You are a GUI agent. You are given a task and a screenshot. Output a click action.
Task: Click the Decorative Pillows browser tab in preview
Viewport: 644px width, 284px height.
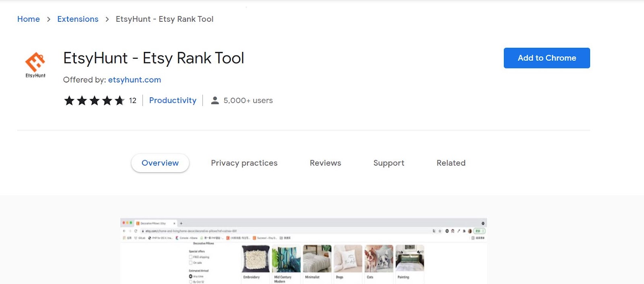point(155,223)
